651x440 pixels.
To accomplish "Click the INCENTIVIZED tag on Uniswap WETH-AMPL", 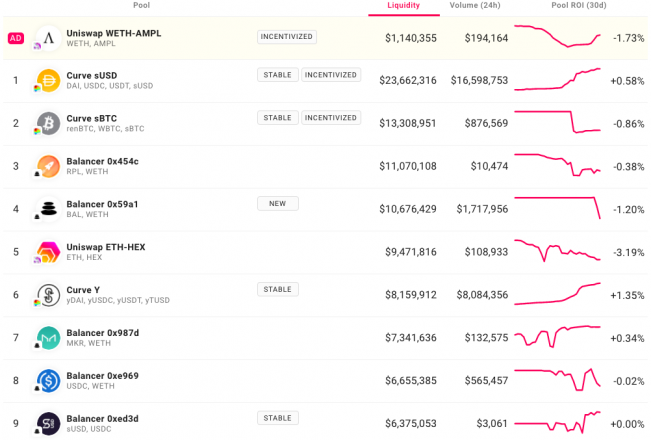I will tap(286, 37).
